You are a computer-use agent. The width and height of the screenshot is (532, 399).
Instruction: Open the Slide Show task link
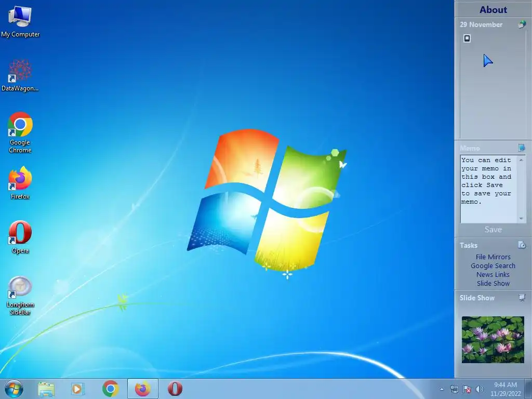click(x=493, y=283)
